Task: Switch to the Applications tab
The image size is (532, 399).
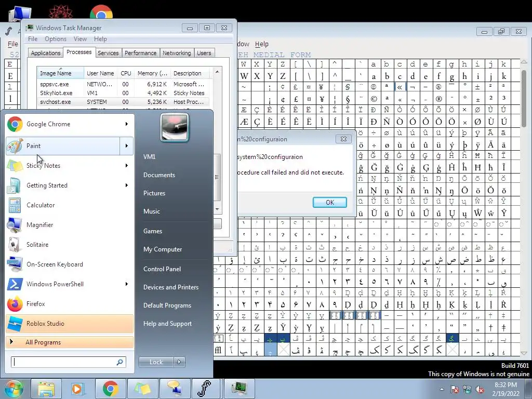Action: pyautogui.click(x=46, y=53)
